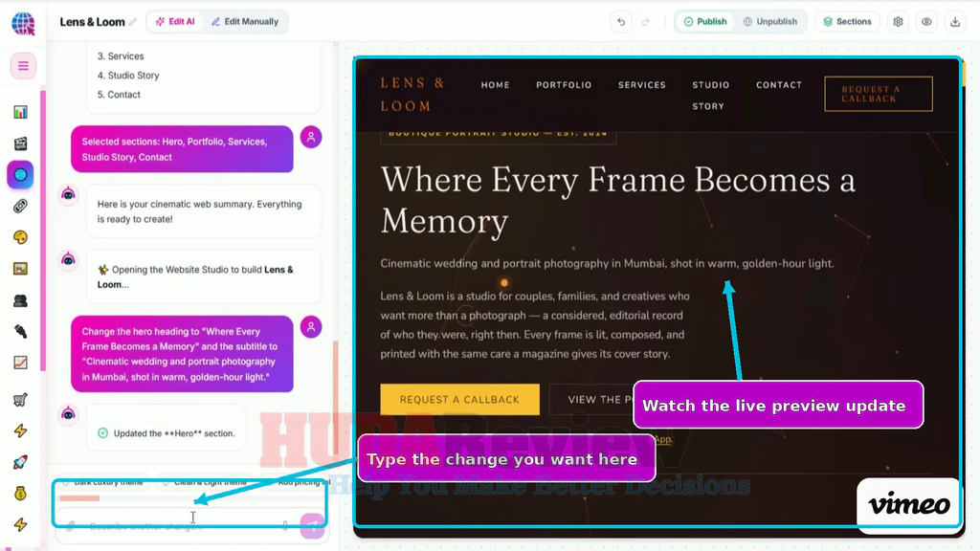This screenshot has height=551, width=980.
Task: Go to SERVICES in the preview navigation
Action: coord(642,85)
